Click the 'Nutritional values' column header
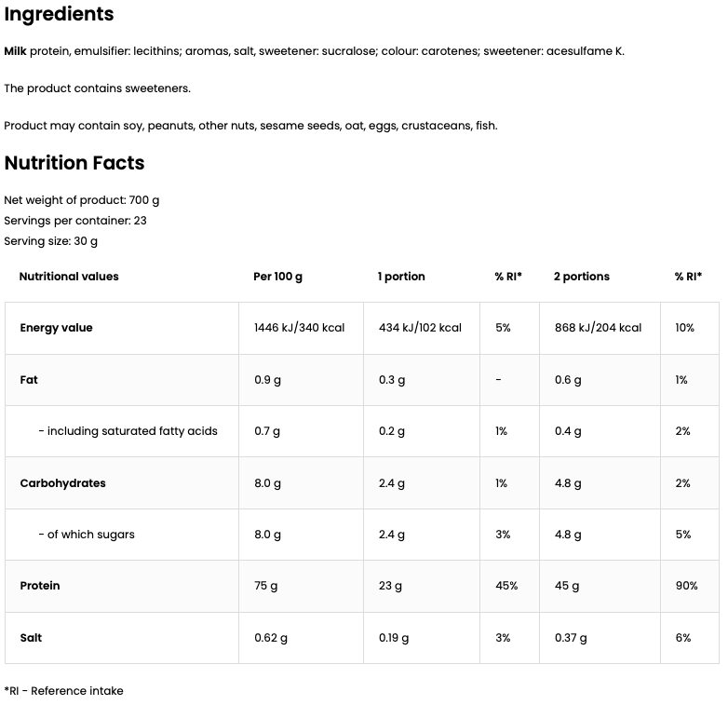 point(69,277)
